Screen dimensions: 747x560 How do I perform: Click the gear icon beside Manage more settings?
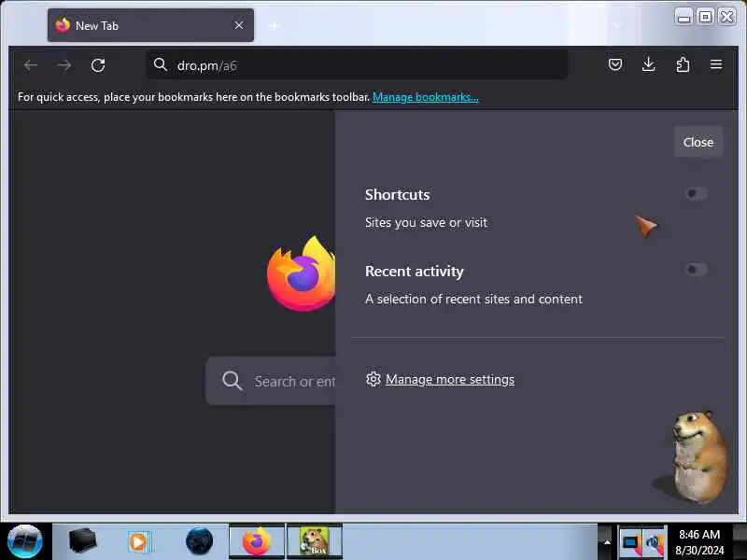coord(373,379)
